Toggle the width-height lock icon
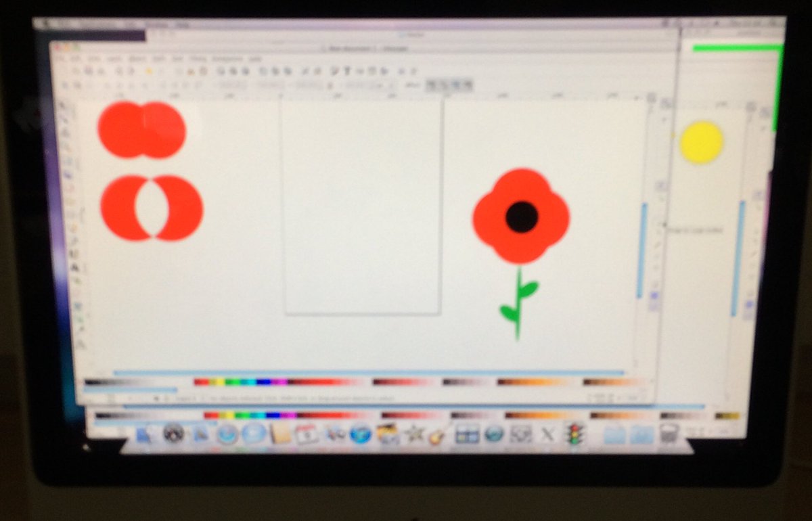The width and height of the screenshot is (812, 521). point(330,85)
